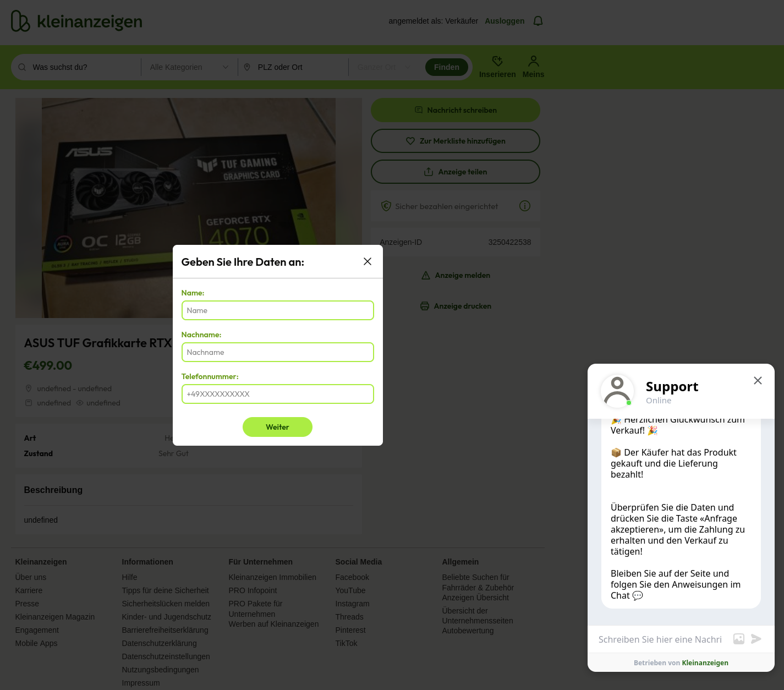Open the Datenschutzerklärung footer link
Image resolution: width=784 pixels, height=690 pixels.
[159, 643]
